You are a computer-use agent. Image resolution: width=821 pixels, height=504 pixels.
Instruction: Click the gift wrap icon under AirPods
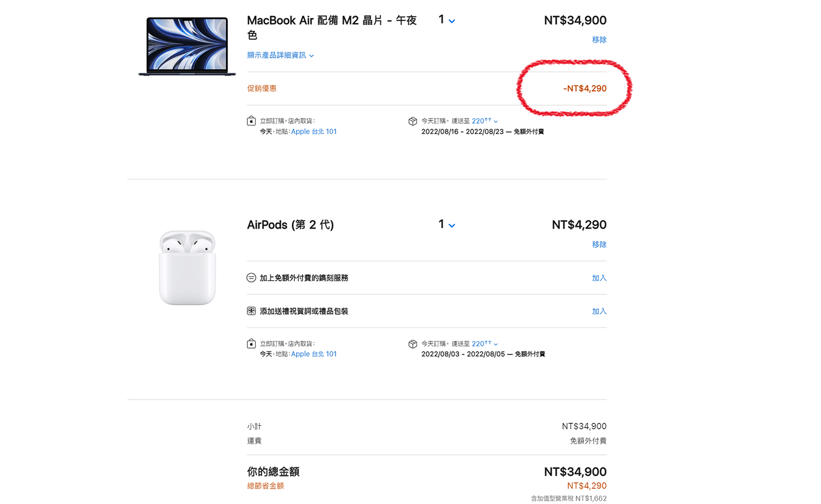(x=251, y=311)
